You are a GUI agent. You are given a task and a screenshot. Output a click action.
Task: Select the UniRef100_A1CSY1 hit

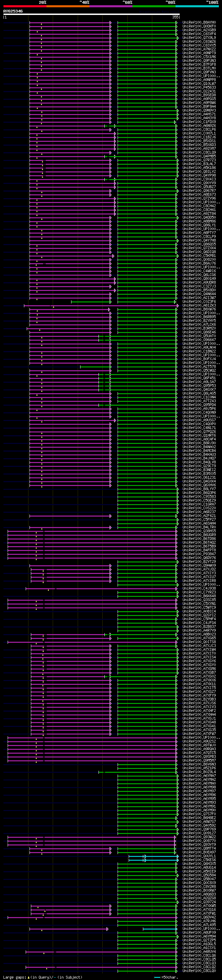click(199, 948)
